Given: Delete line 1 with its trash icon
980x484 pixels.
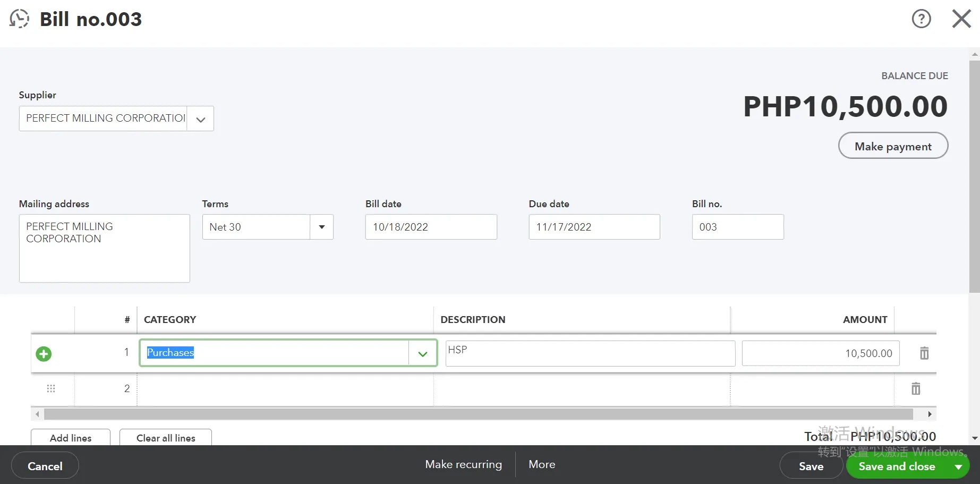Looking at the screenshot, I should [x=924, y=353].
